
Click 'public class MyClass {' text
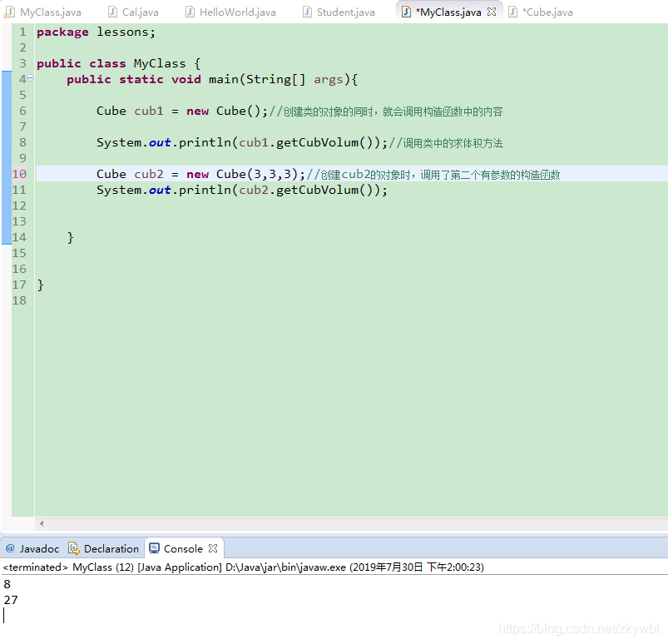pos(118,63)
